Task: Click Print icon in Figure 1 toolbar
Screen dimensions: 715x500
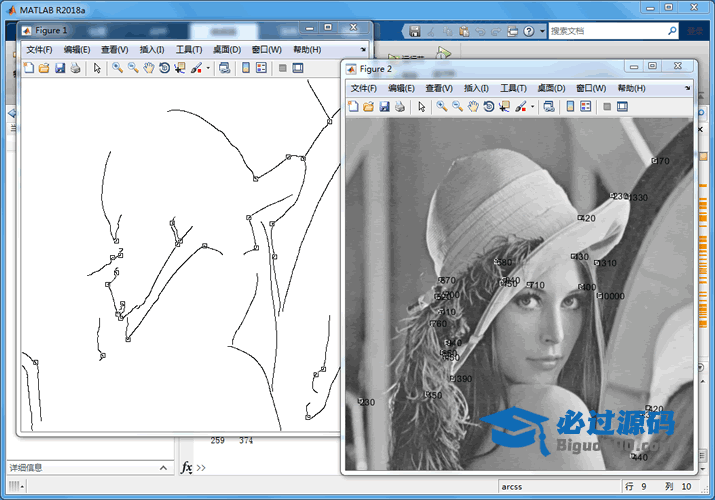Action: [x=76, y=68]
